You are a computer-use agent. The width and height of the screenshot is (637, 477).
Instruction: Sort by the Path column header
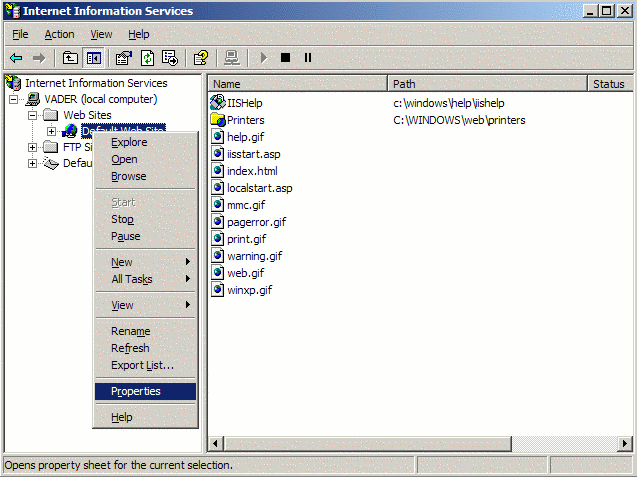click(488, 84)
